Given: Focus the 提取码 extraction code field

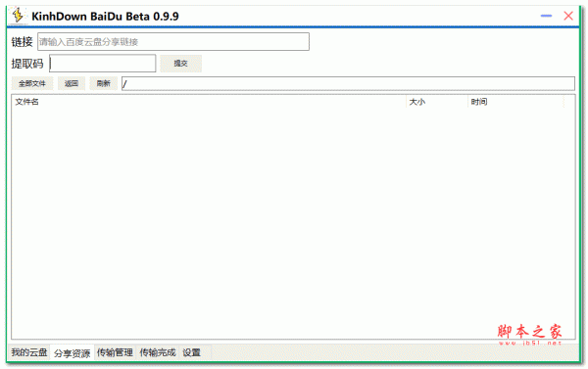Looking at the screenshot, I should [102, 64].
